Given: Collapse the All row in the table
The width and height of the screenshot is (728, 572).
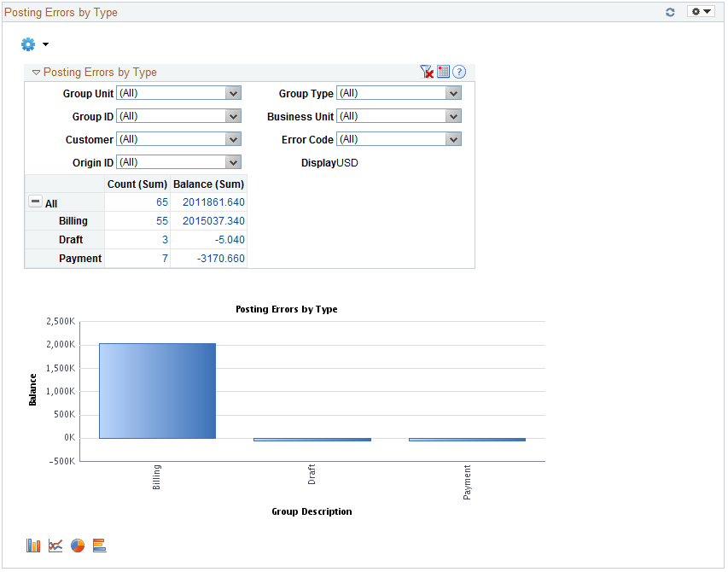Looking at the screenshot, I should (x=35, y=201).
